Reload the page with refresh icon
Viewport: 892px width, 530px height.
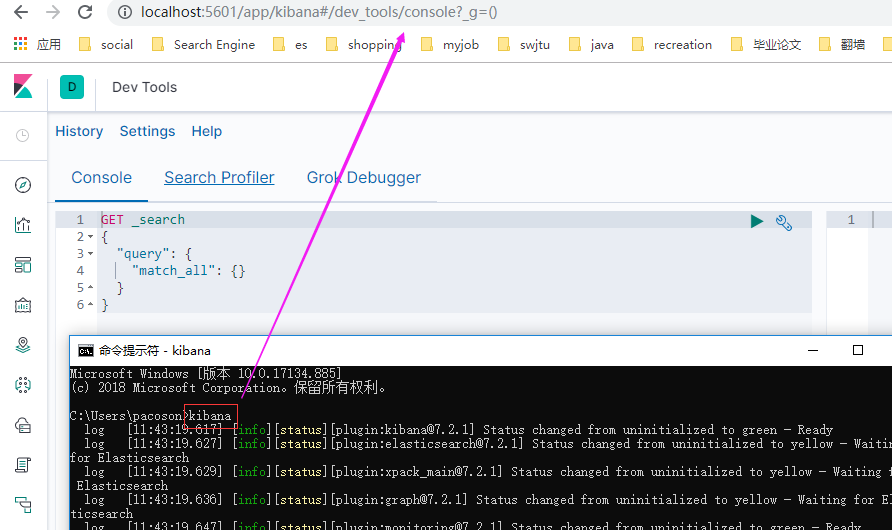pos(85,12)
